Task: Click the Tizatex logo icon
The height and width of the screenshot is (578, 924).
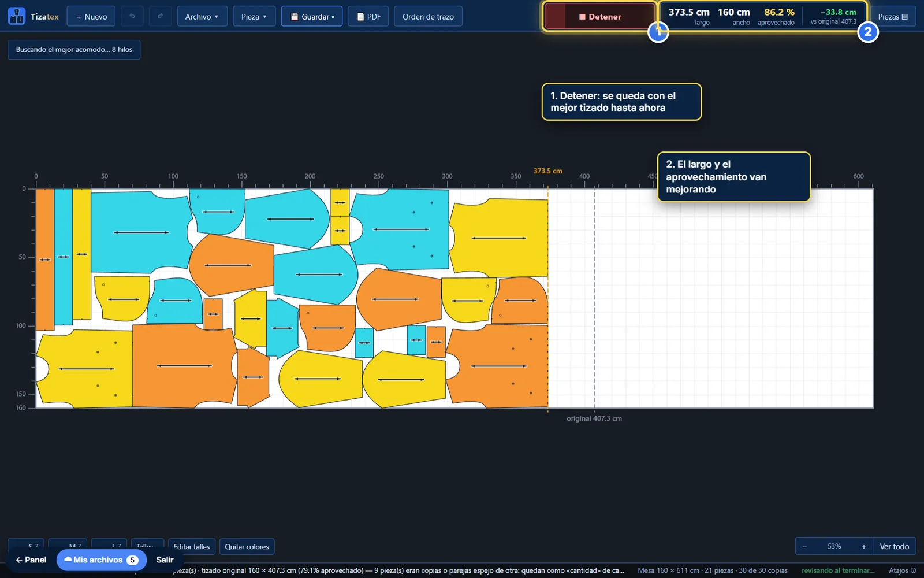Action: point(16,16)
